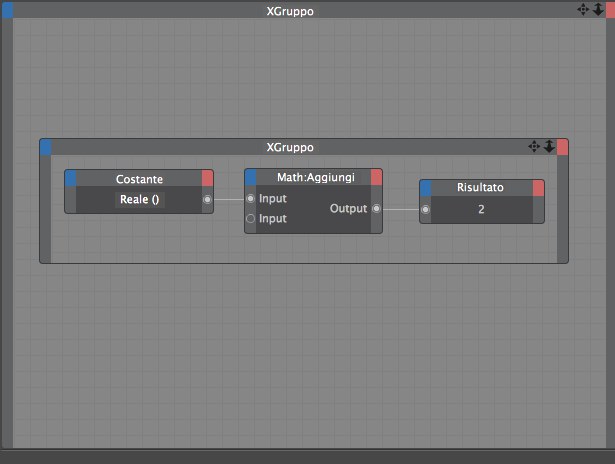This screenshot has height=464, width=615.
Task: Click inner XGruppo zoom arrows icon
Action: 549,146
